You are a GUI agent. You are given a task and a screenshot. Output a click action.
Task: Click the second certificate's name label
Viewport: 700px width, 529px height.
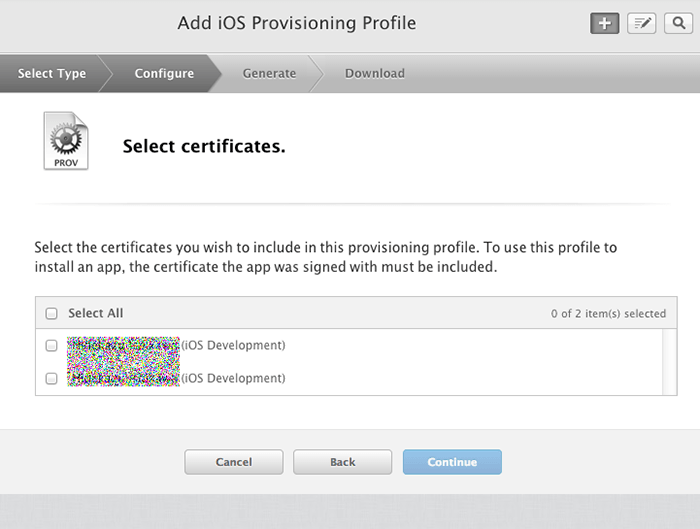pos(176,379)
